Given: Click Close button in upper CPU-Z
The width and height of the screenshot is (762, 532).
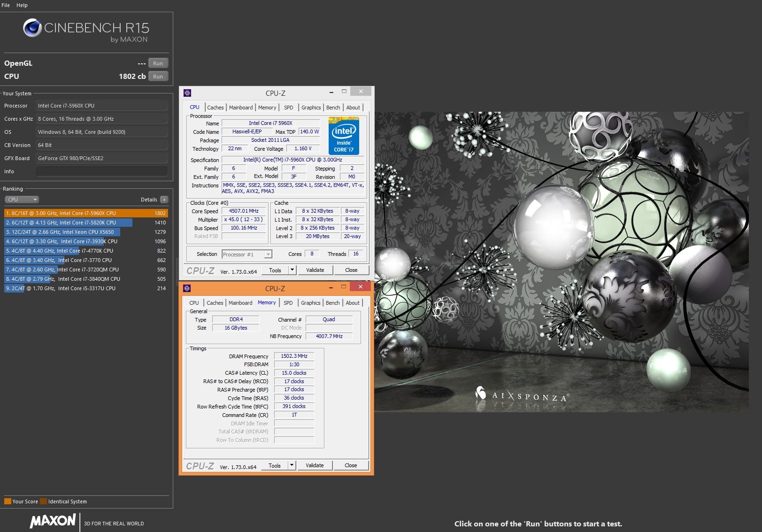Looking at the screenshot, I should click(351, 270).
